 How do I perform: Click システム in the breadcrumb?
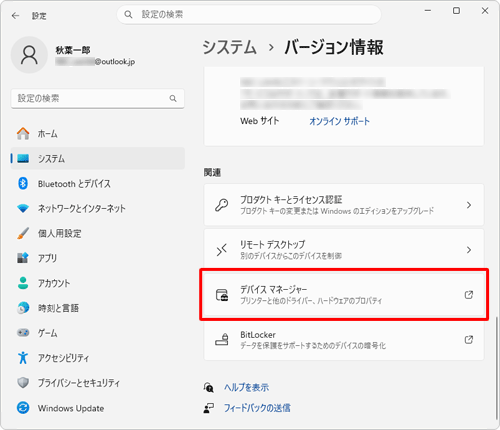pyautogui.click(x=229, y=47)
